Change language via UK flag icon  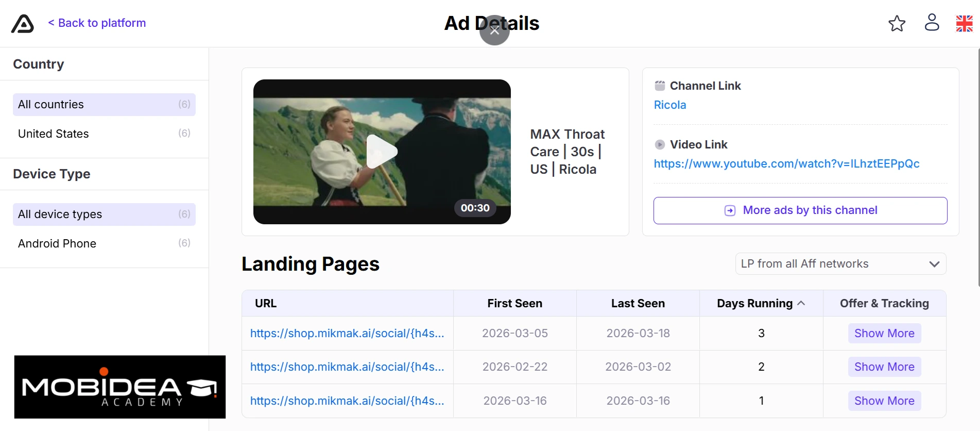tap(964, 23)
